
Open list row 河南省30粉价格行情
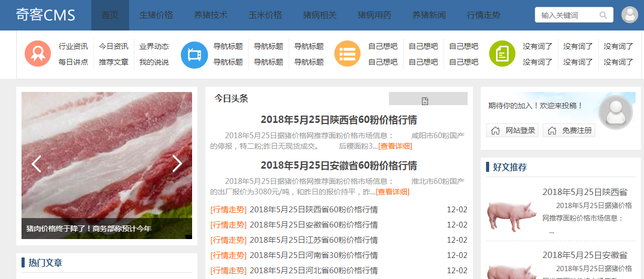(x=314, y=255)
